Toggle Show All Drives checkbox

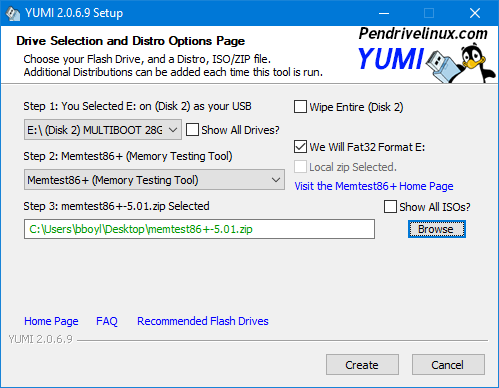point(192,130)
